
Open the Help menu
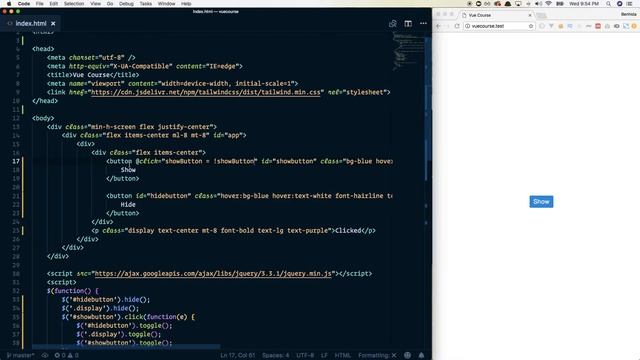186,4
